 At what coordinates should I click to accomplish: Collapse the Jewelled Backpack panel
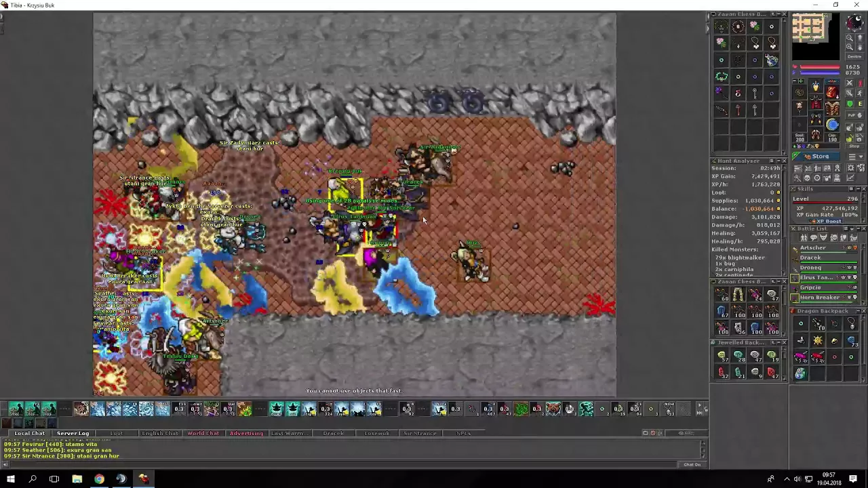(778, 342)
